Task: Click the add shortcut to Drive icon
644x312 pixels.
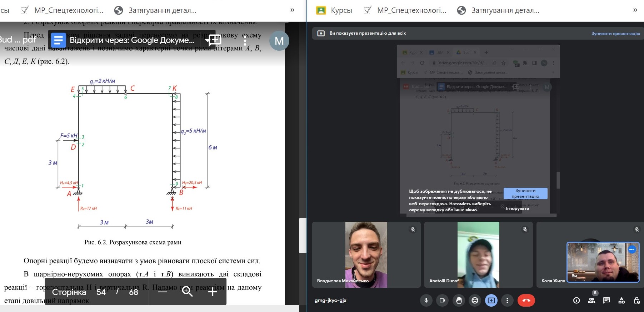Action: pos(214,40)
